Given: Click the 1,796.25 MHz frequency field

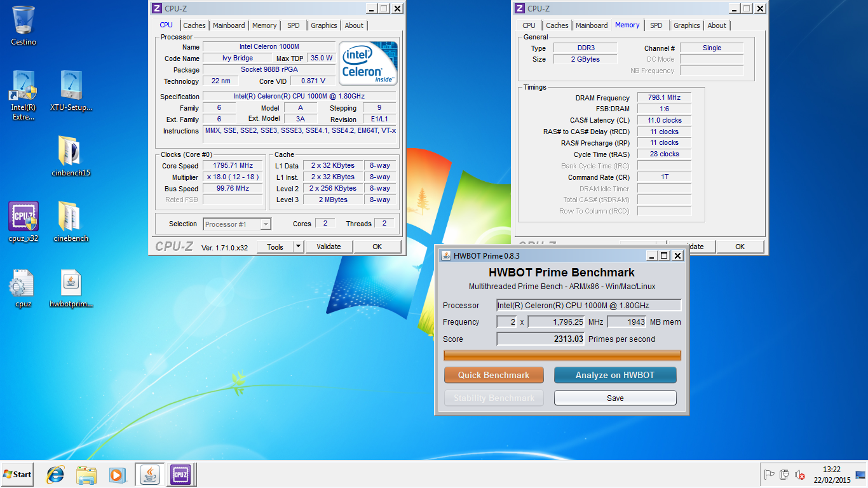Looking at the screenshot, I should pyautogui.click(x=557, y=322).
